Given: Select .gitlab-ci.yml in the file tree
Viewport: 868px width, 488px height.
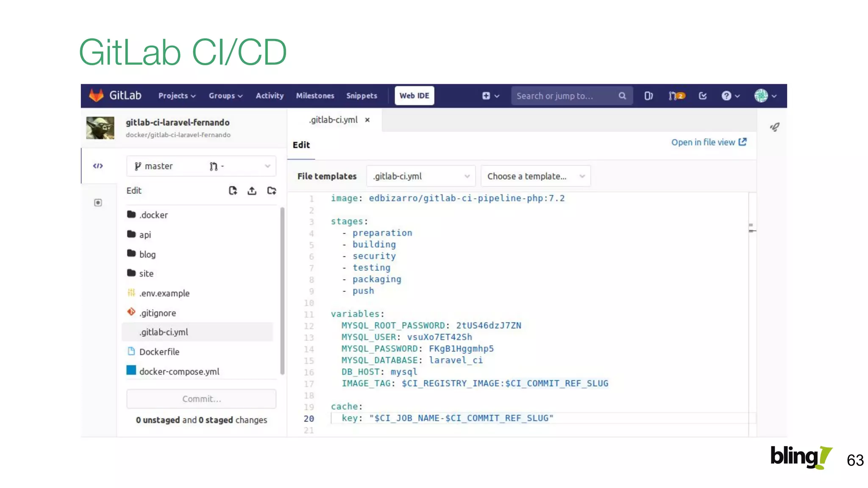Looking at the screenshot, I should click(198, 332).
